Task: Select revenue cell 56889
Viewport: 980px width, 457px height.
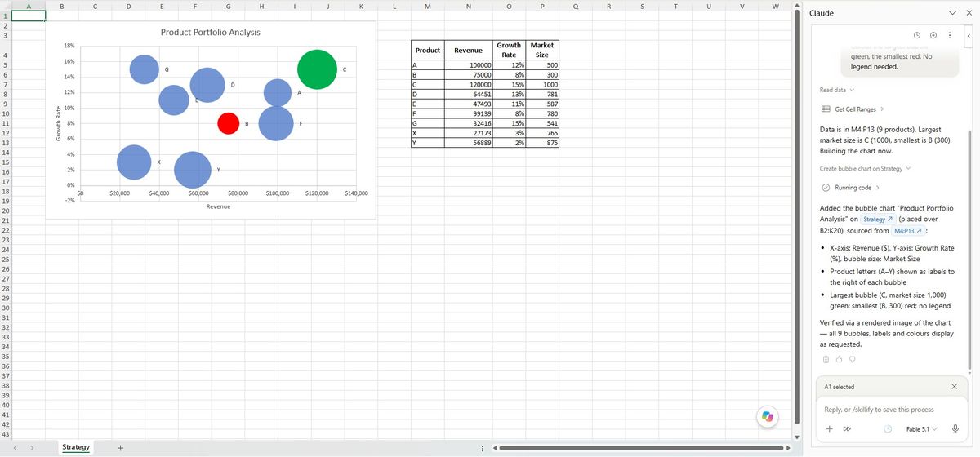Action: pos(468,142)
